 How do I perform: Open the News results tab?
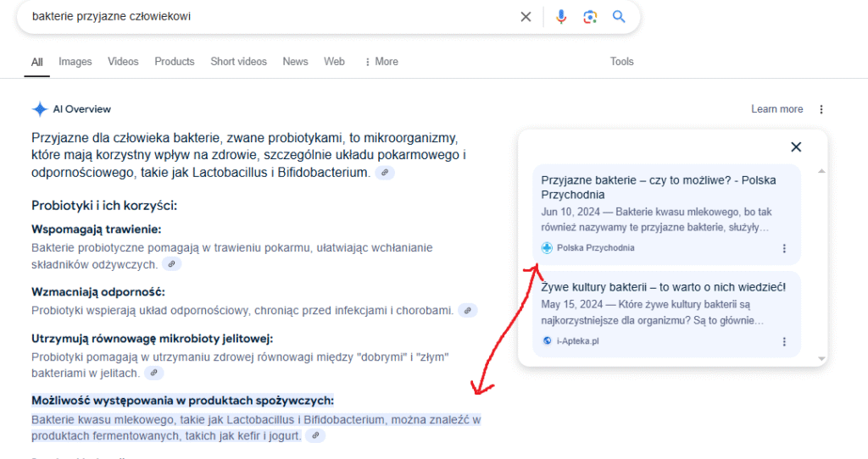tap(295, 62)
